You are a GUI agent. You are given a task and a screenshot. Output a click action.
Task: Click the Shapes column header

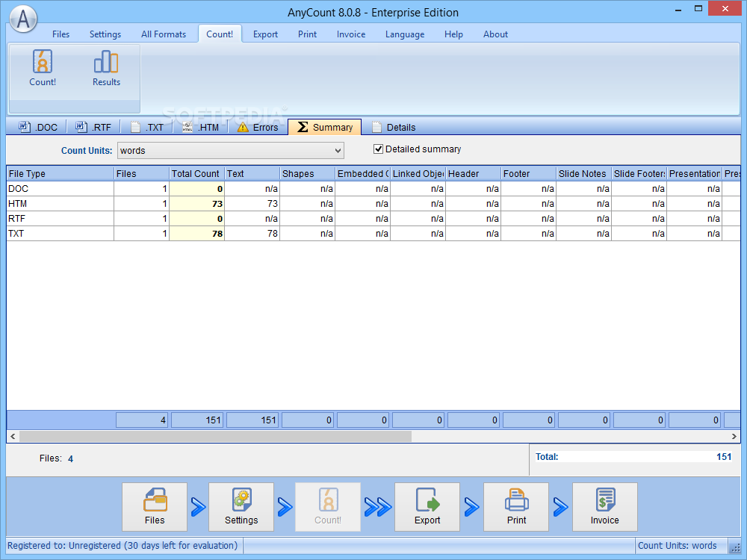(308, 174)
